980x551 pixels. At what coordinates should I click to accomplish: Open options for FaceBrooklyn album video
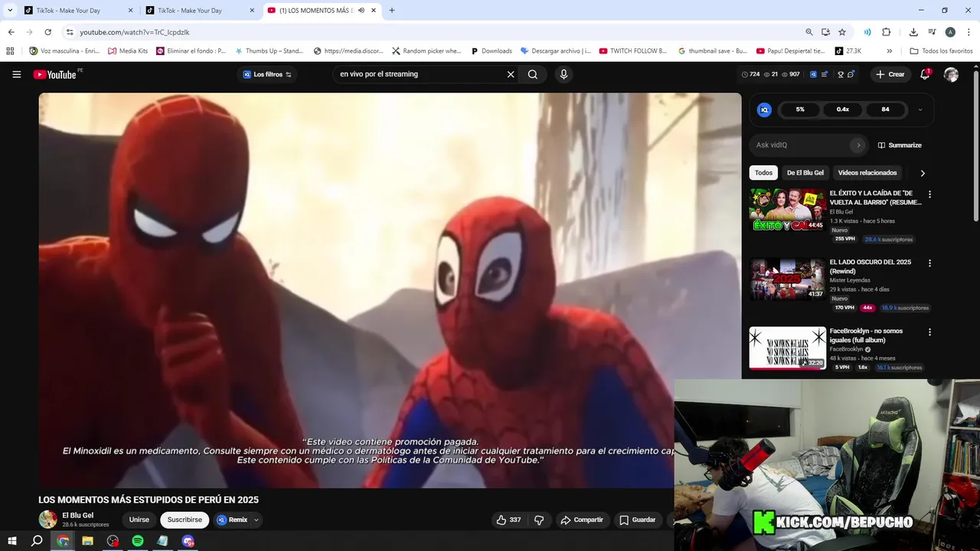(930, 332)
